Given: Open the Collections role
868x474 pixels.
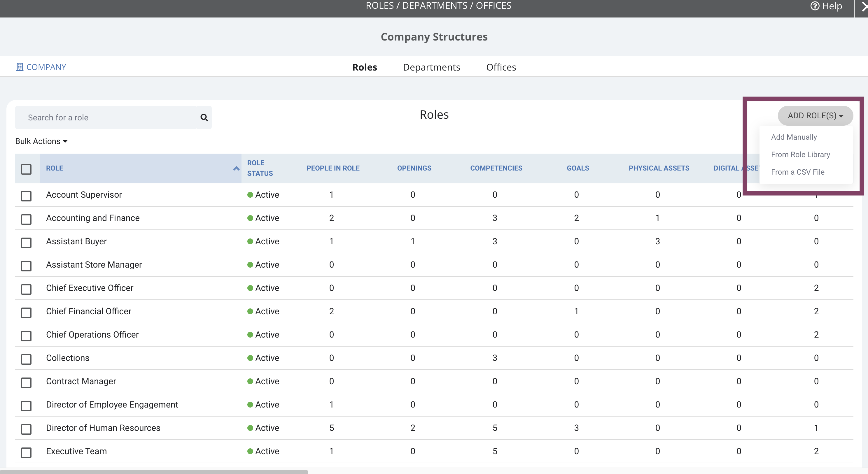Looking at the screenshot, I should pyautogui.click(x=68, y=358).
